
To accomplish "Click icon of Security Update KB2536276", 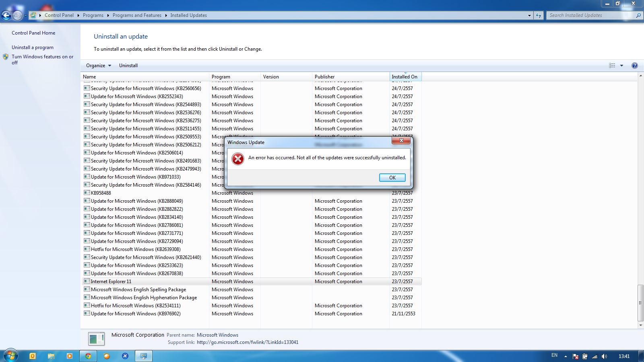I will click(x=87, y=112).
